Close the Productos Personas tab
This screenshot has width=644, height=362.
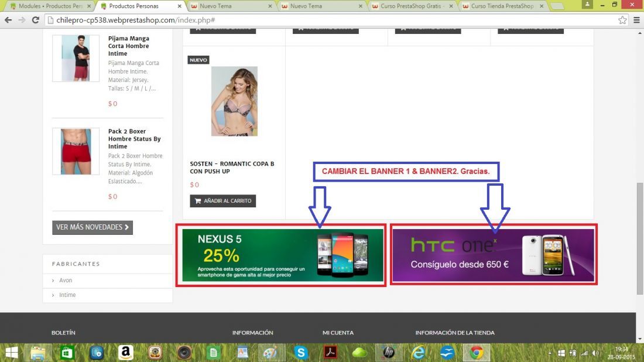[180, 6]
